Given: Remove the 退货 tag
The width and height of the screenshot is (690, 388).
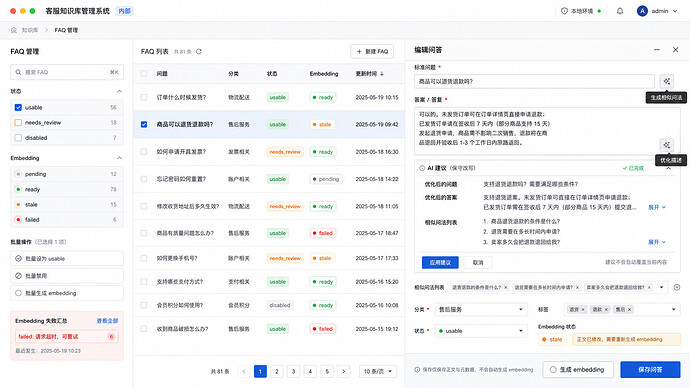Looking at the screenshot, I should (x=583, y=310).
